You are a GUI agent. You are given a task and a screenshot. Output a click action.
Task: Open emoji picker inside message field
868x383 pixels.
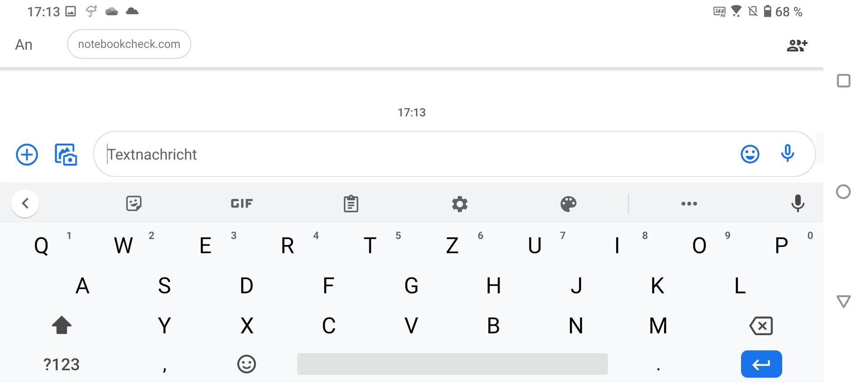[x=750, y=154]
